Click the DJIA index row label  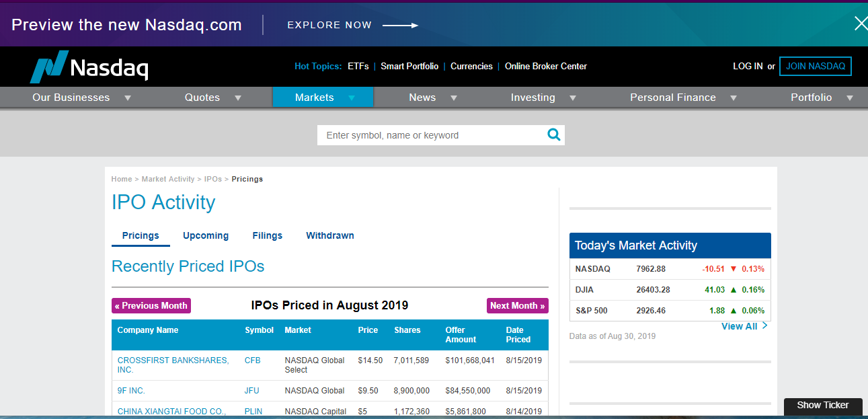(584, 290)
